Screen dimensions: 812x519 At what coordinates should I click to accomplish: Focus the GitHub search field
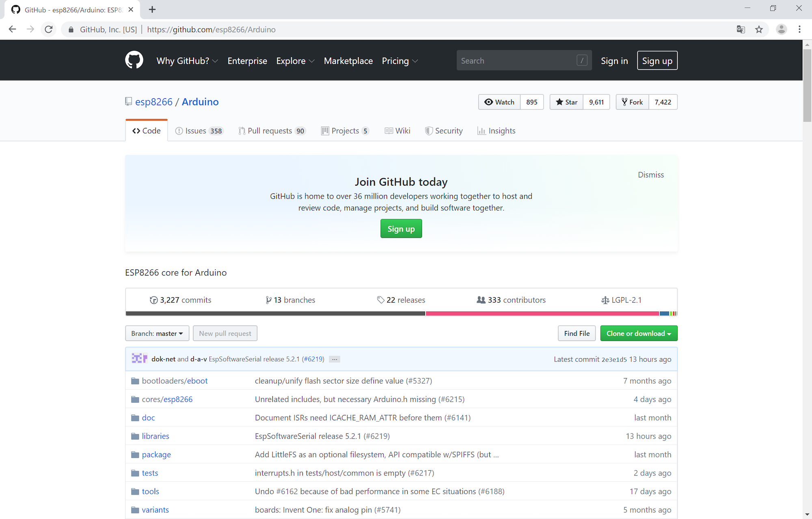point(518,61)
